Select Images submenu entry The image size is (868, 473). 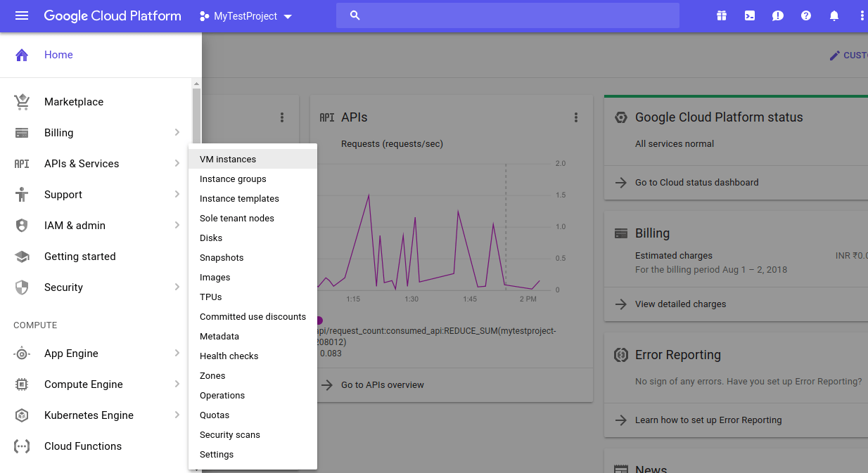pyautogui.click(x=253, y=278)
